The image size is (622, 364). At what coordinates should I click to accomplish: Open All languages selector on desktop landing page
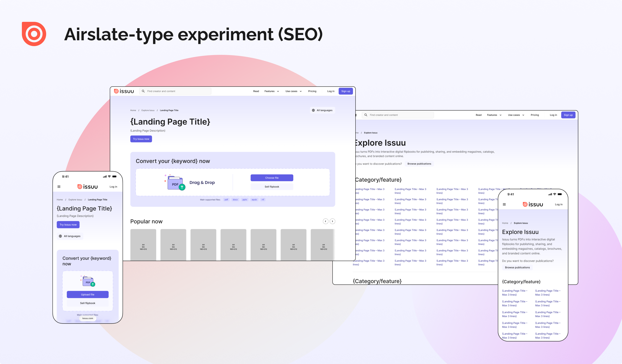322,110
